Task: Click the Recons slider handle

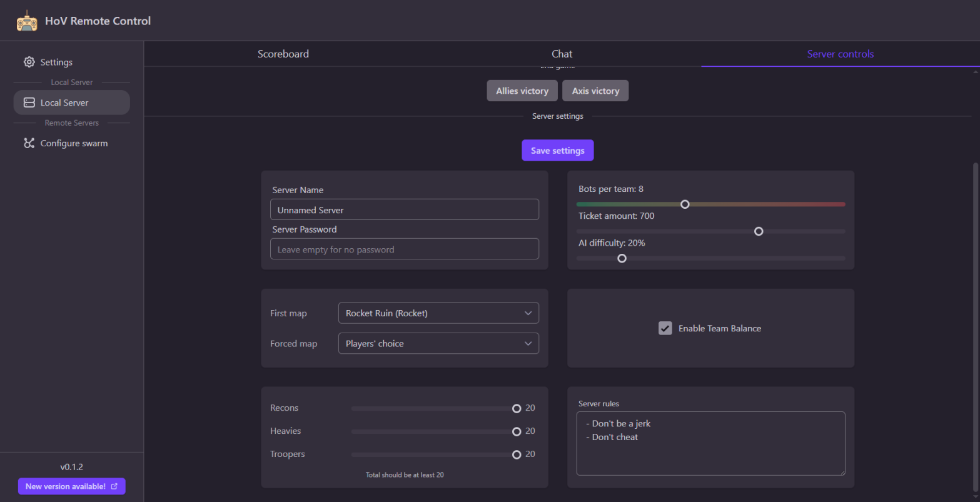Action: 517,408
